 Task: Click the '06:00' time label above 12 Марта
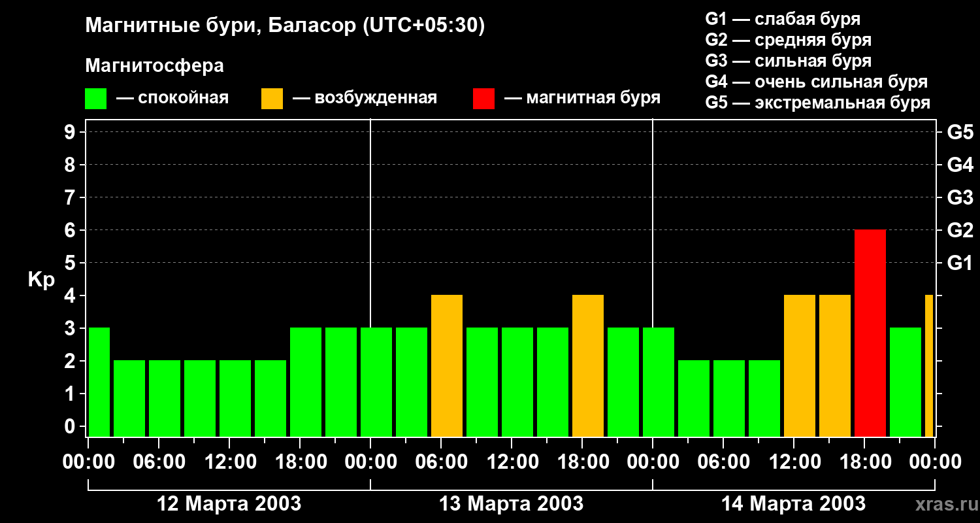click(159, 462)
